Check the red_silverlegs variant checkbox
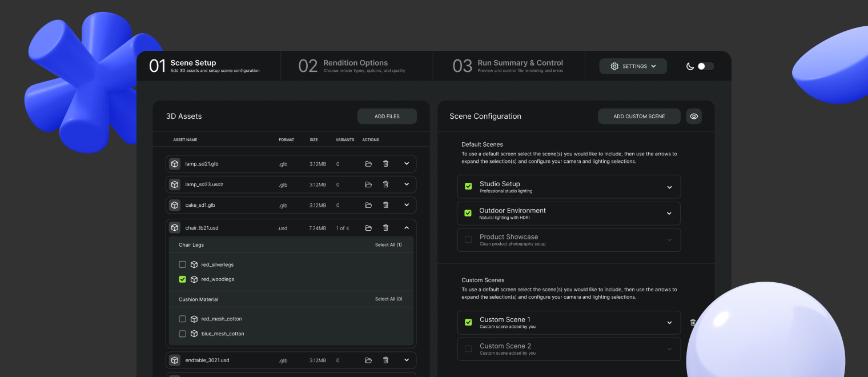The width and height of the screenshot is (868, 377). (x=183, y=264)
